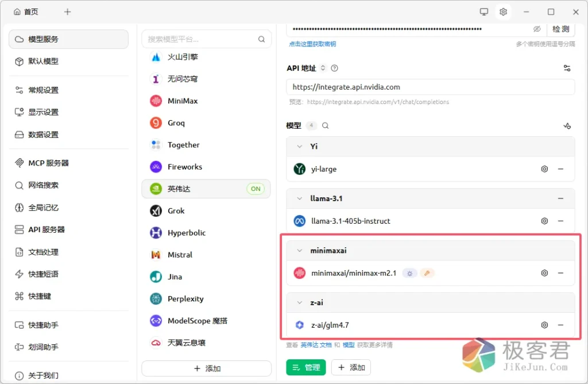This screenshot has width=588, height=384.
Task: Select the Groq provider
Action: (176, 123)
